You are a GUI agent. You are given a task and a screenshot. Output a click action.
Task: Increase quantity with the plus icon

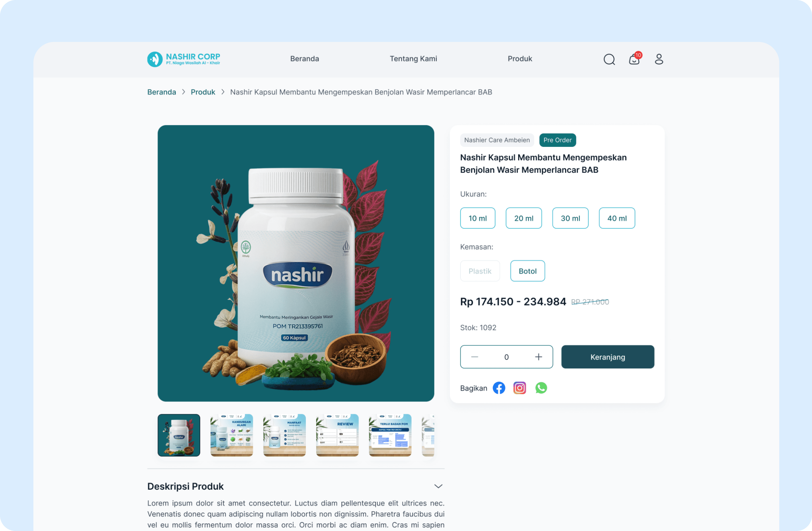pyautogui.click(x=538, y=357)
